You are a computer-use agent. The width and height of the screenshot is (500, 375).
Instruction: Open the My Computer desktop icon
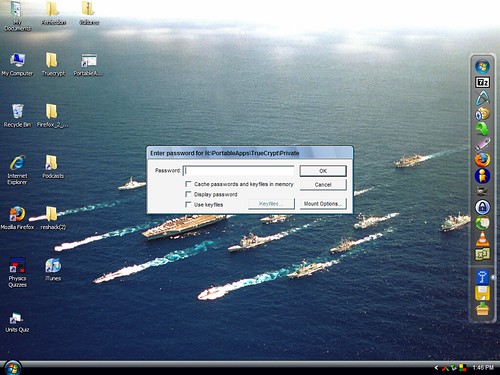(x=17, y=64)
